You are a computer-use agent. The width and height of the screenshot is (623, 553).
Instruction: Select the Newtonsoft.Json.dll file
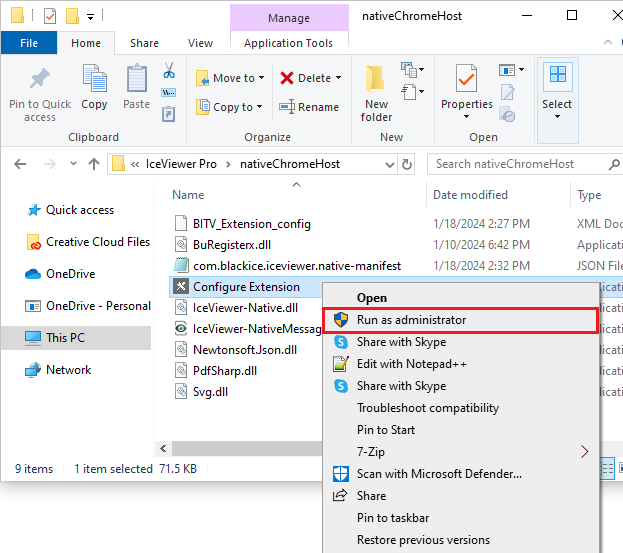click(x=245, y=350)
